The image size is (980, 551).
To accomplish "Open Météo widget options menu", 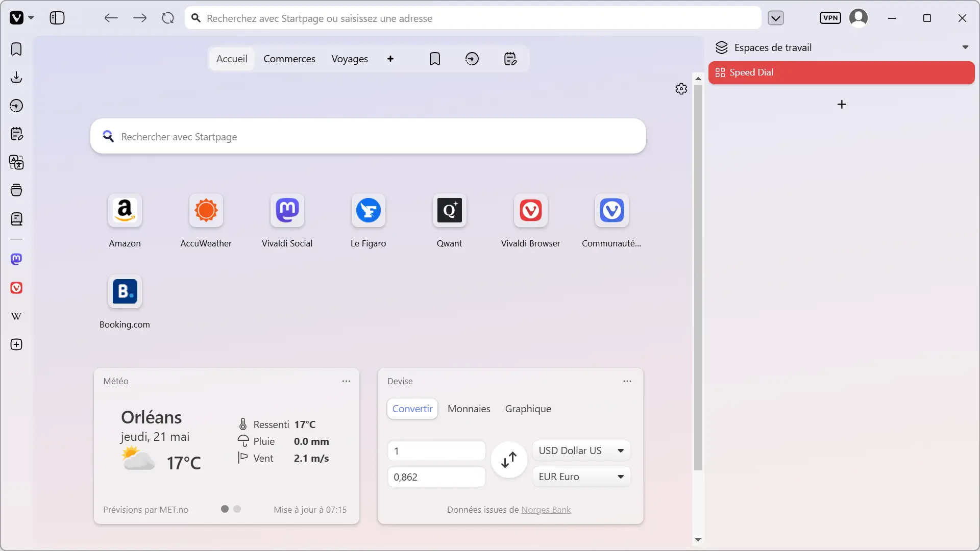I will click(346, 381).
